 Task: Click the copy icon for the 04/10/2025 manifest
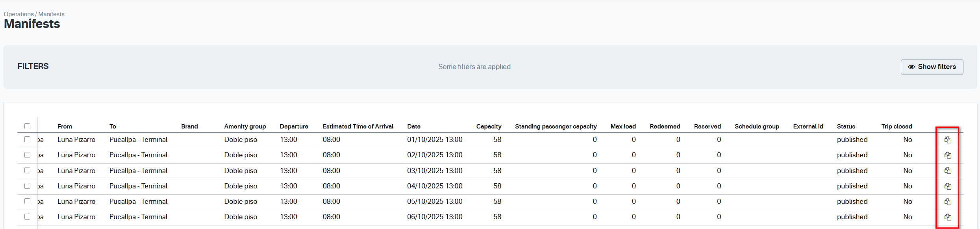click(x=948, y=186)
